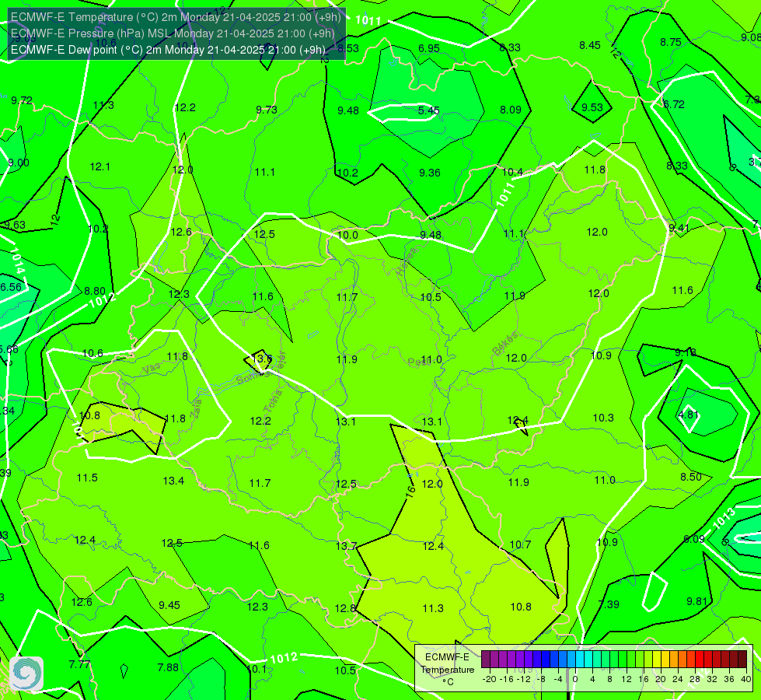
Task: Click the 12.8 temperature value
Action: 345,608
